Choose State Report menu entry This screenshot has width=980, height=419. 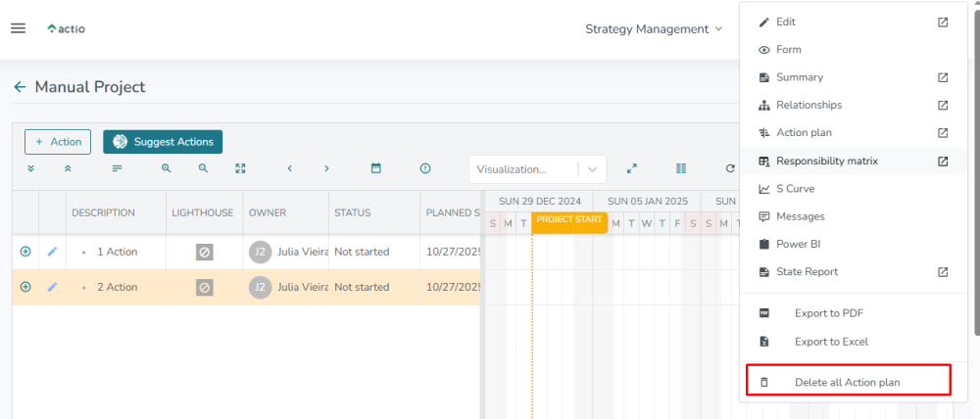[854, 271]
